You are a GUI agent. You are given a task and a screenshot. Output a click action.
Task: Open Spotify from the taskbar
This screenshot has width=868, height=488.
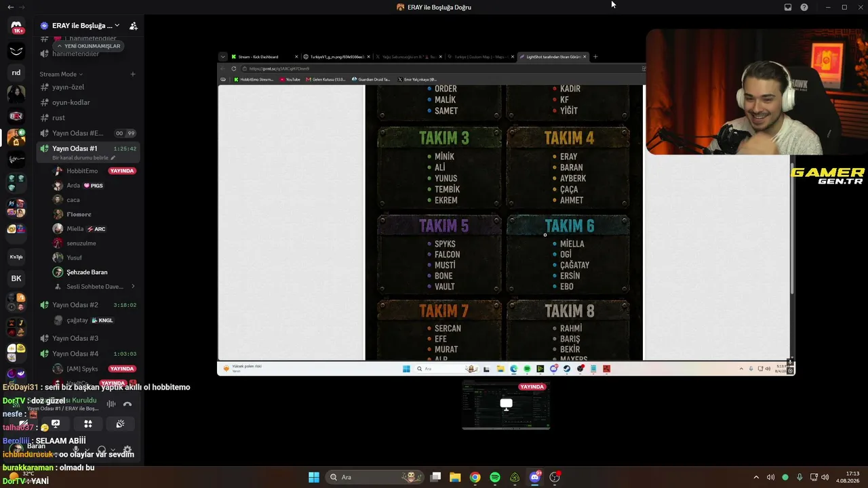point(495,477)
